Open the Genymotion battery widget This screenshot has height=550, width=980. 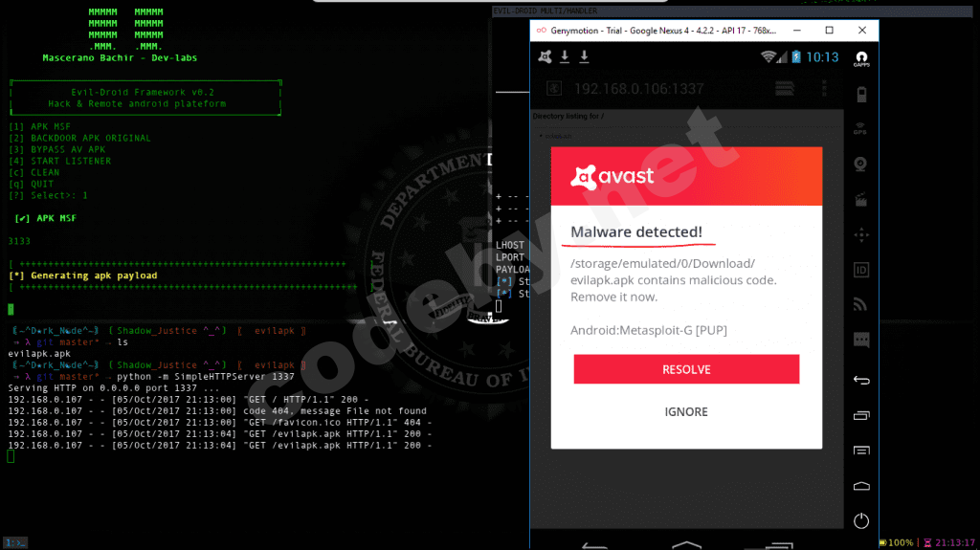click(x=861, y=95)
